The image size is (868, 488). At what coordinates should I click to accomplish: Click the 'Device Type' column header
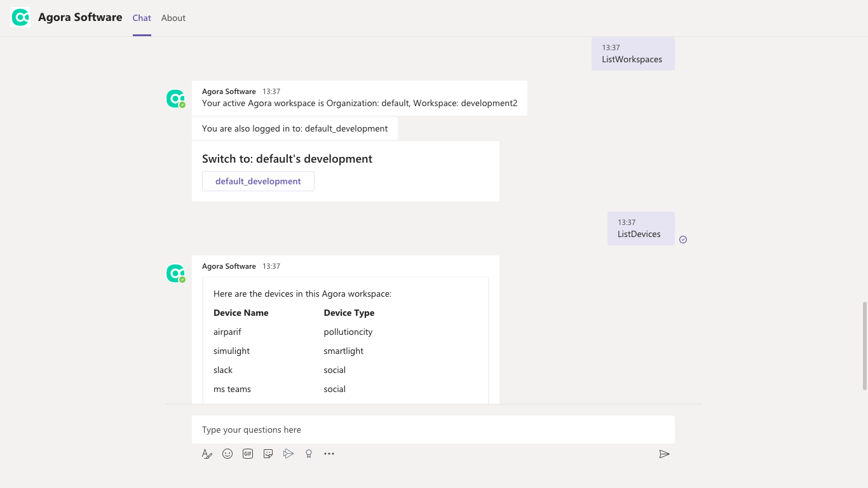[x=349, y=313]
